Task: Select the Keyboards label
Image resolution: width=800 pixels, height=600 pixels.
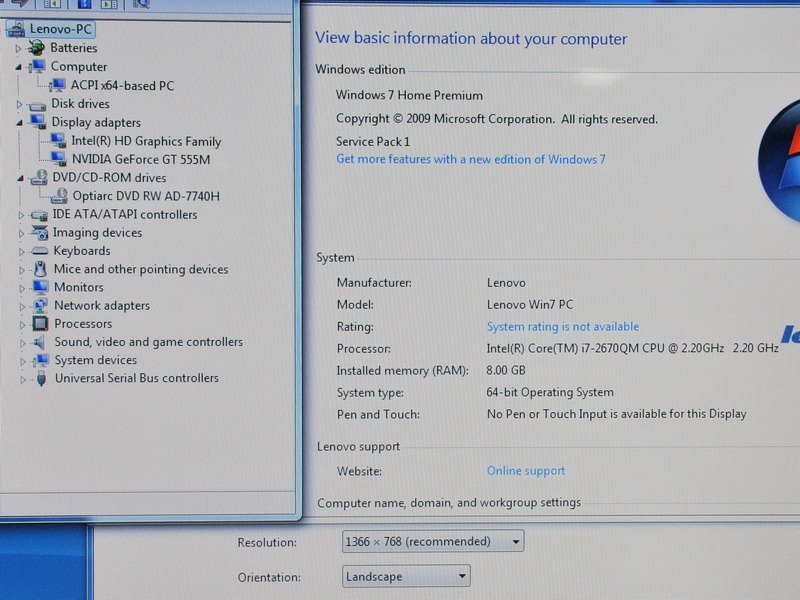Action: pos(82,251)
